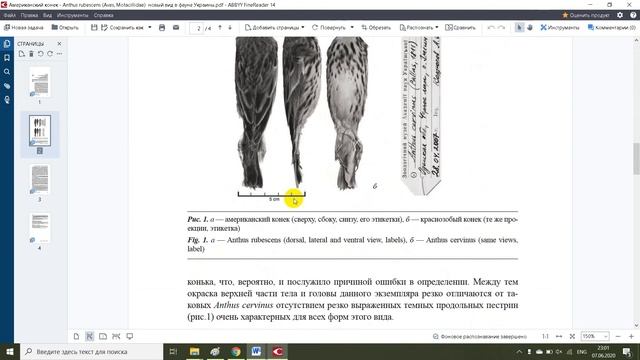This screenshot has height=360, width=640.
Task: Select continuous scrolling view mode icon
Action: (89, 336)
